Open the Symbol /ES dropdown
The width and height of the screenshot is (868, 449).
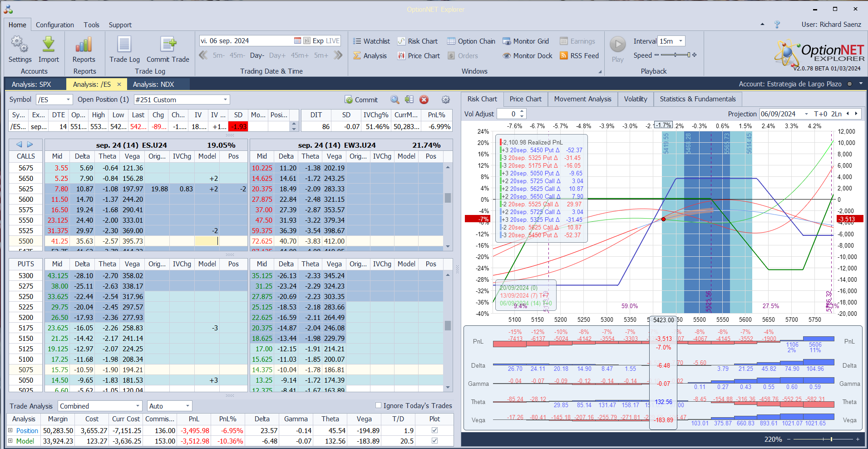[69, 100]
